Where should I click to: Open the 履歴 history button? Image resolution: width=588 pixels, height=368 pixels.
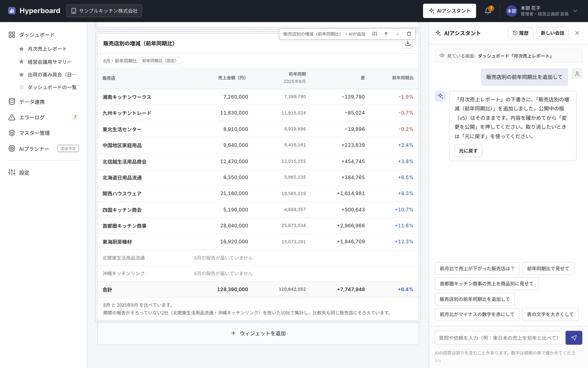pyautogui.click(x=520, y=33)
